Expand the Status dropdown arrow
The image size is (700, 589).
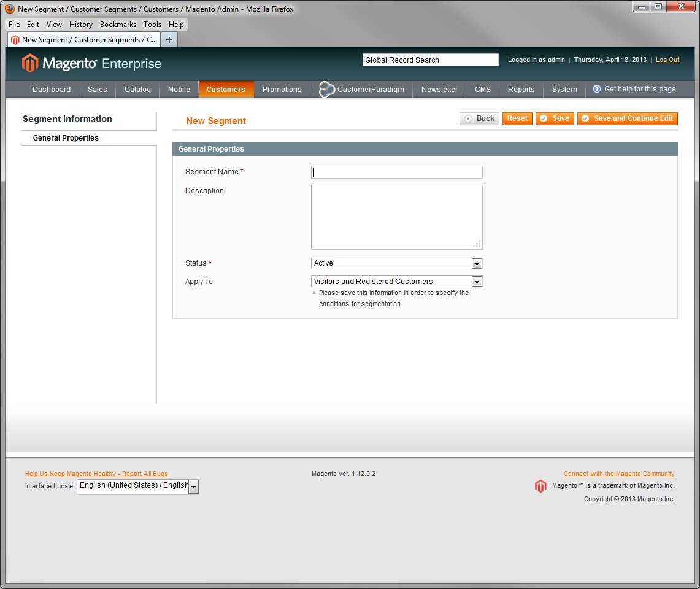(x=477, y=264)
